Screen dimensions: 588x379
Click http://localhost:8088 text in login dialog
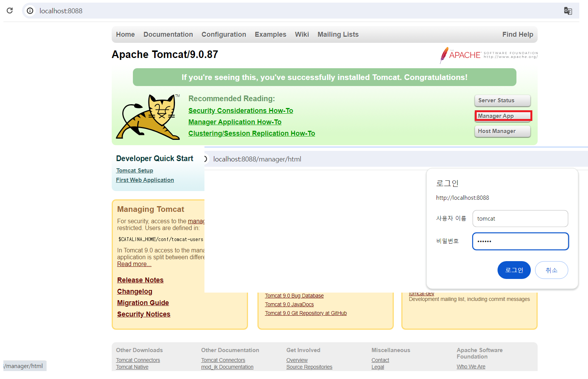click(x=462, y=198)
